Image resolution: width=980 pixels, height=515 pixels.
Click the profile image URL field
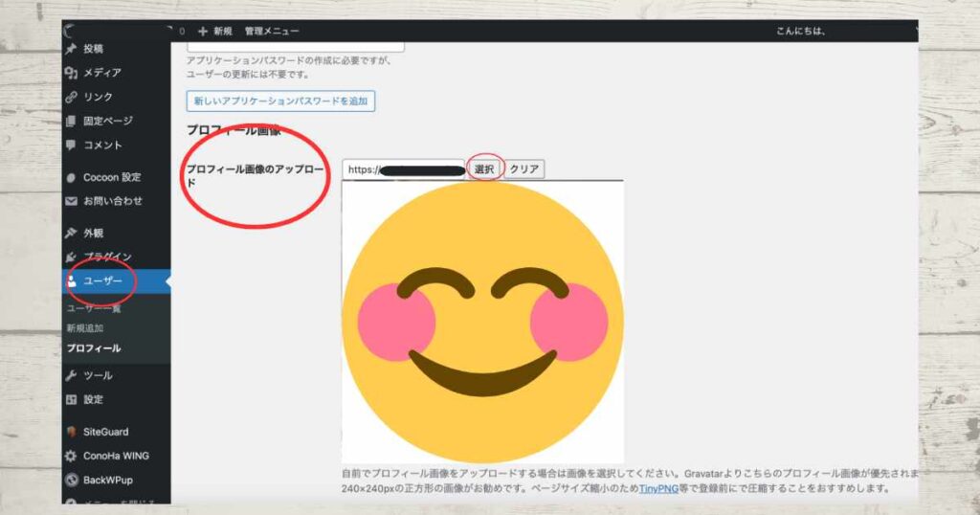click(x=404, y=169)
